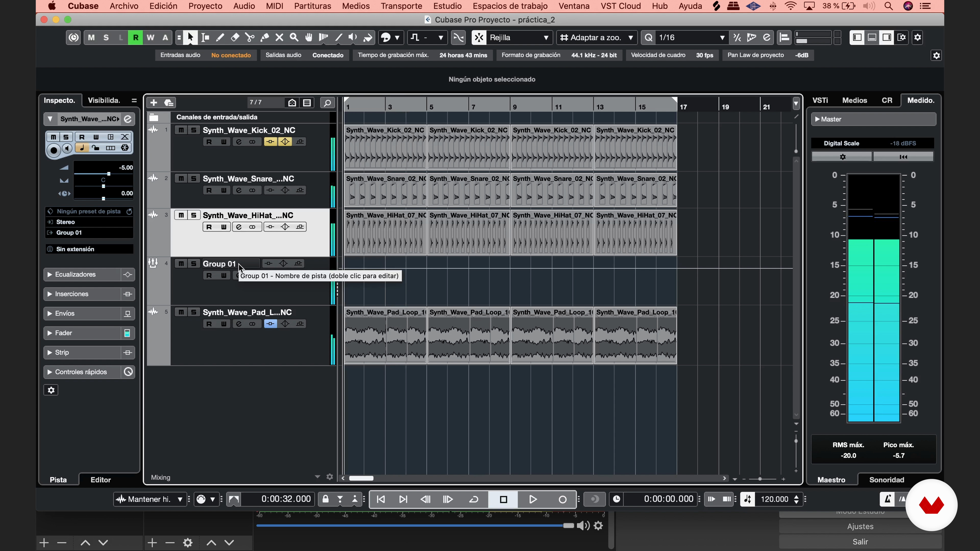The image size is (980, 551).
Task: Open the Transporte menu
Action: (x=401, y=6)
